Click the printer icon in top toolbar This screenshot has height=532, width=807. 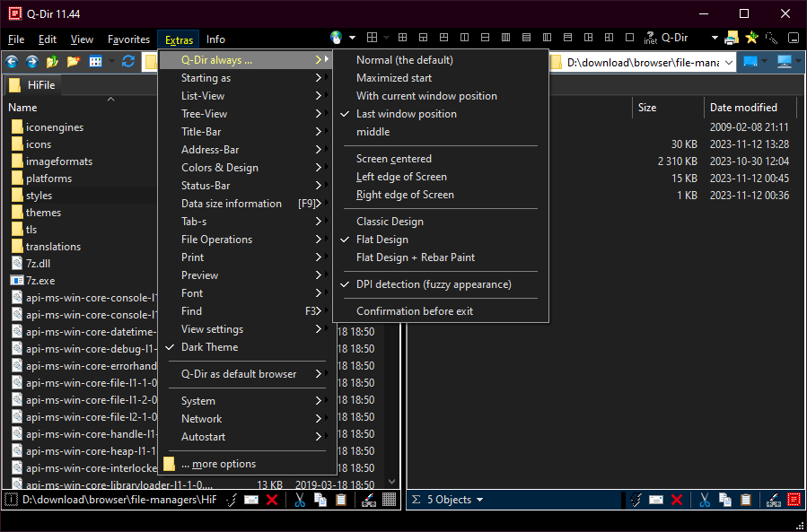pos(732,38)
